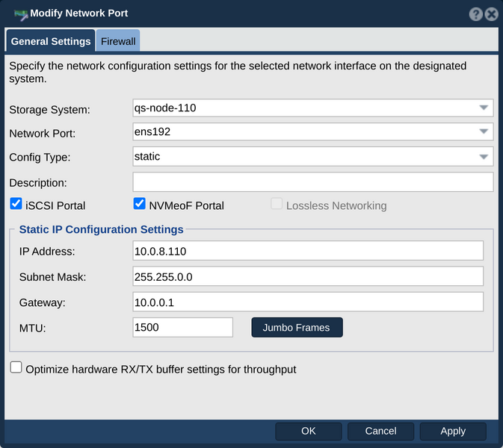Click the instruction text about network configuration
The image size is (503, 448).
(x=238, y=72)
